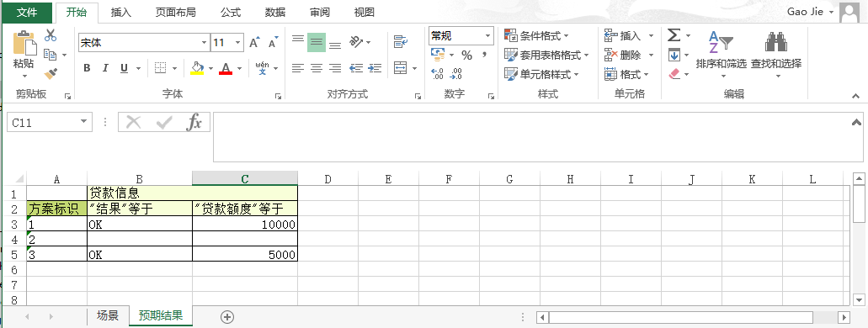The width and height of the screenshot is (868, 328).
Task: Add a new sheet with plus button
Action: click(x=227, y=317)
